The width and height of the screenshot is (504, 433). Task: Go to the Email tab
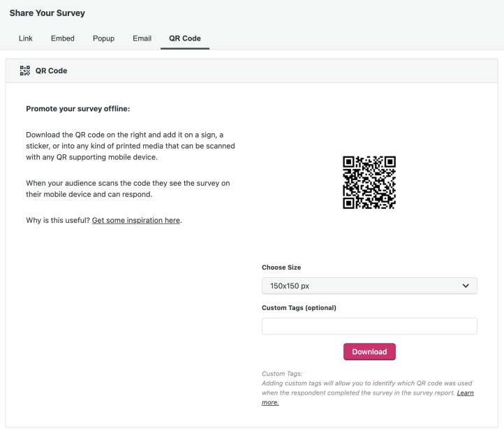coord(142,38)
